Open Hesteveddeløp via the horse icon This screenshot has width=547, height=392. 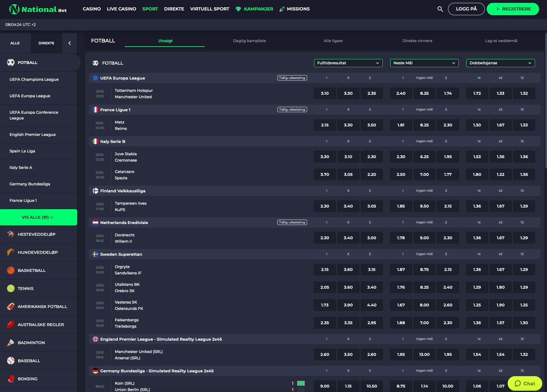10,234
